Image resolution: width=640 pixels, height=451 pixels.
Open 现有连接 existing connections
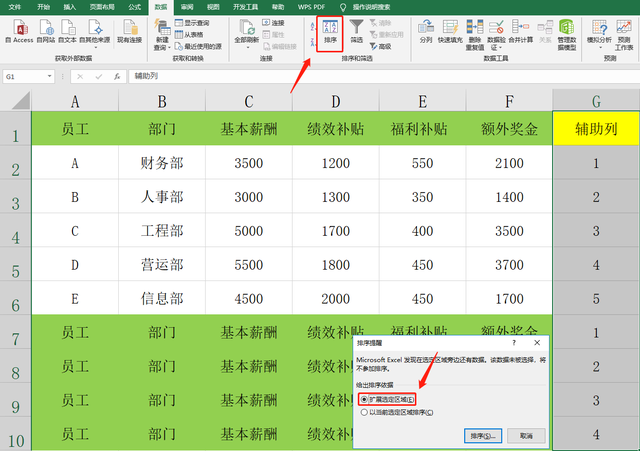129,32
